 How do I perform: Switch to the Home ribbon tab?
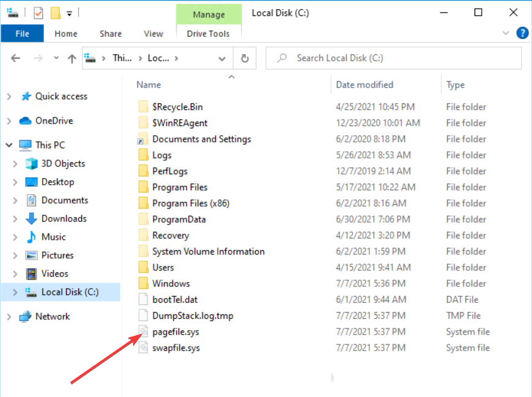coord(66,34)
